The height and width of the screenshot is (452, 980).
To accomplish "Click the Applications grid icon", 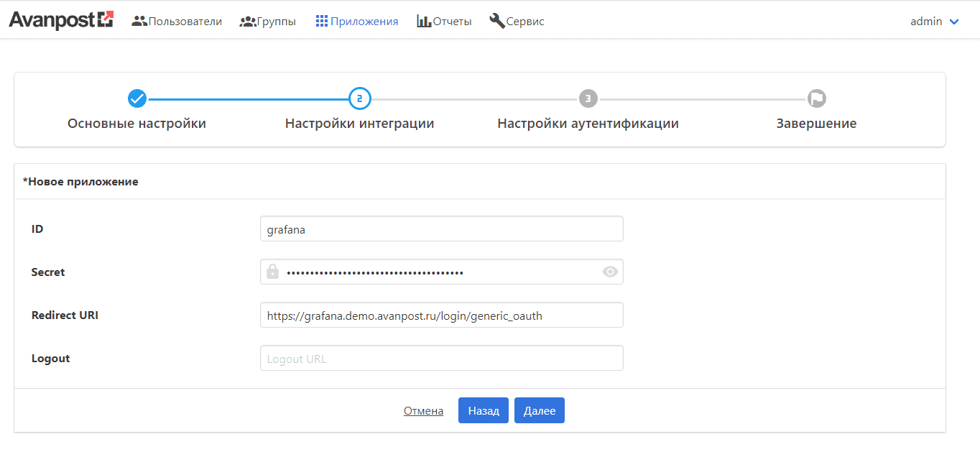I will click(322, 22).
